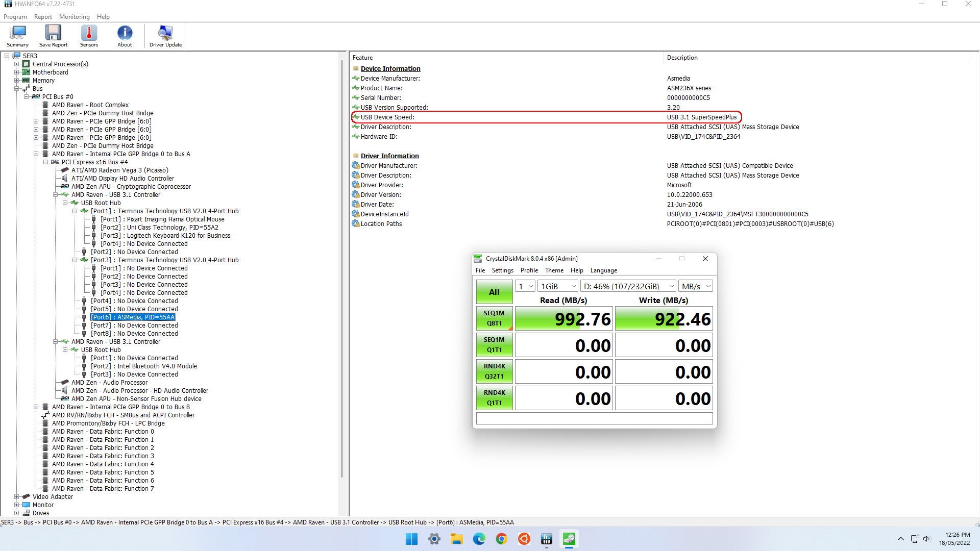Open CrystalDiskMark Settings menu
980x551 pixels.
coord(502,270)
